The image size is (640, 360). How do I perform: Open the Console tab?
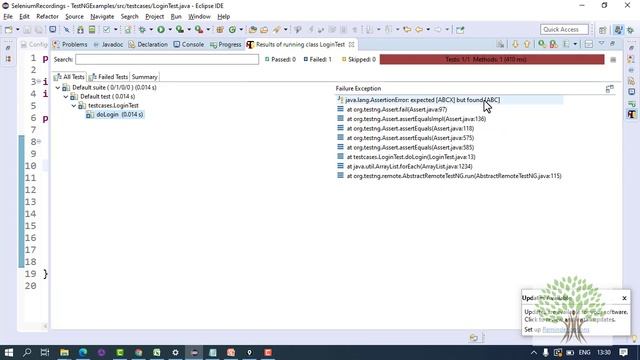tap(189, 44)
